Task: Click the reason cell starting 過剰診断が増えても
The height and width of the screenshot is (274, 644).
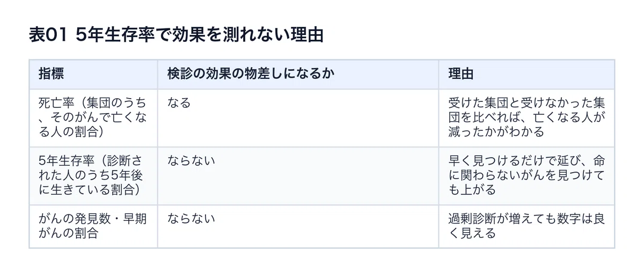Action: point(526,226)
